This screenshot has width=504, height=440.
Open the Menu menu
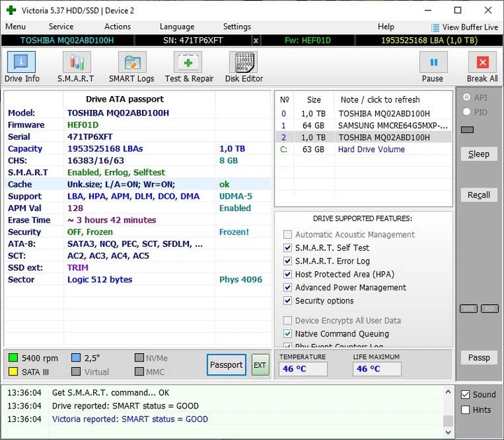coord(15,27)
